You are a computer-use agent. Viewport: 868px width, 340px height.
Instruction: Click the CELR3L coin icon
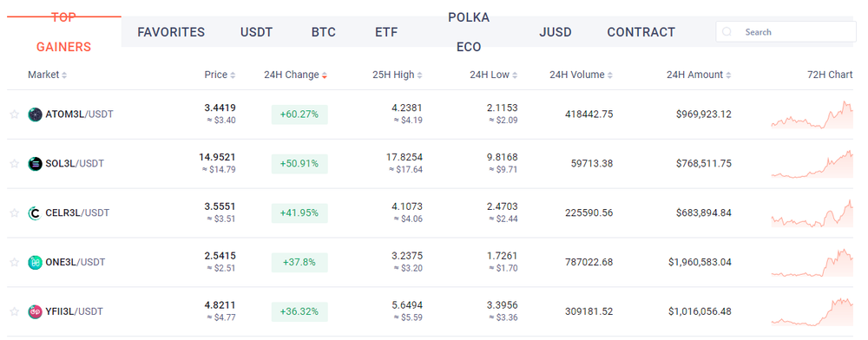35,212
